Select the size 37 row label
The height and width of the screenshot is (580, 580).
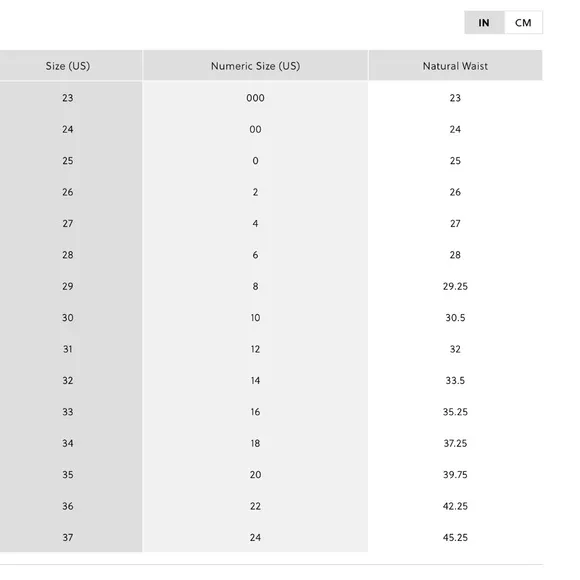[68, 537]
